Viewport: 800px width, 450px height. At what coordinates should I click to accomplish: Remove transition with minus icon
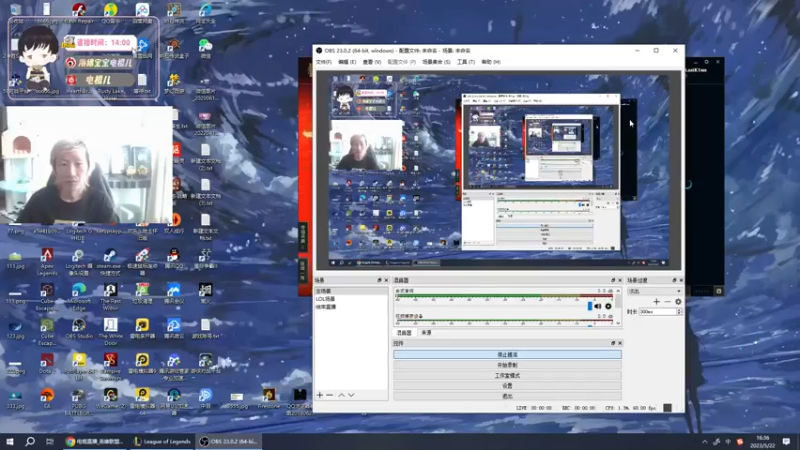click(667, 302)
